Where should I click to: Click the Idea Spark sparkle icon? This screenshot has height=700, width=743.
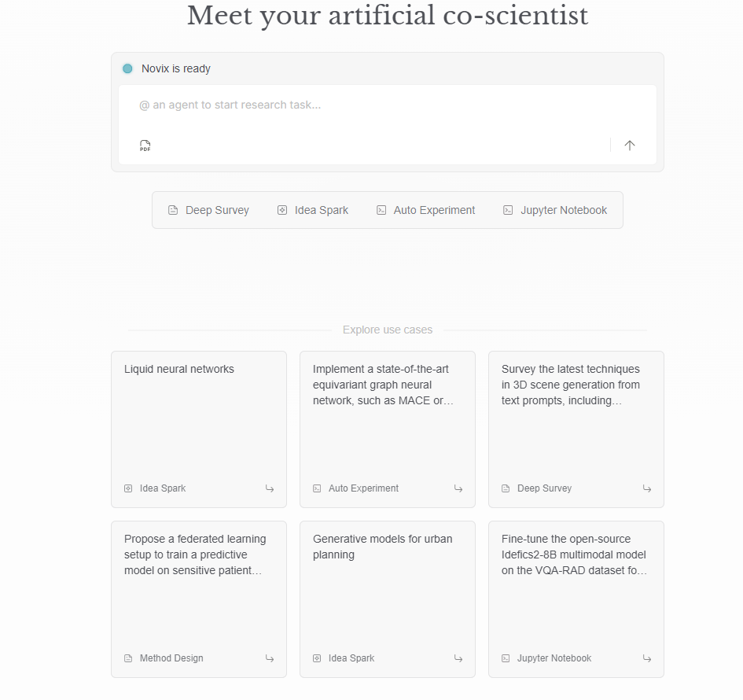[282, 210]
